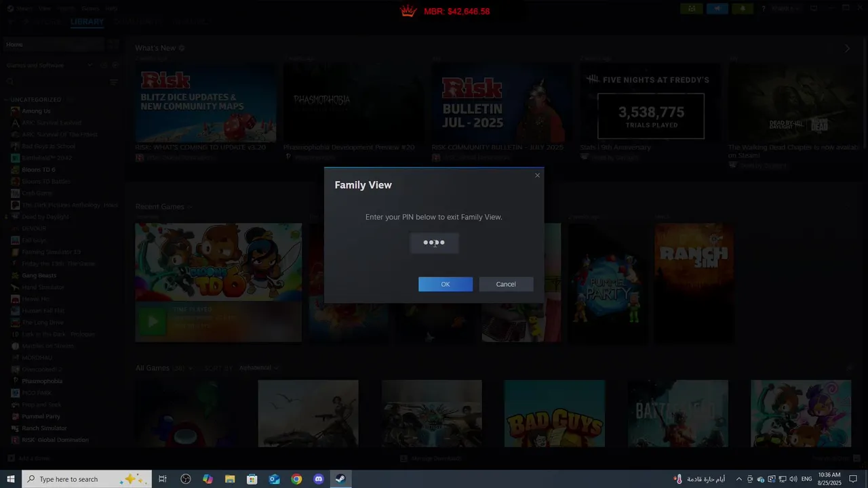Click the question mark help icon

pos(764,9)
